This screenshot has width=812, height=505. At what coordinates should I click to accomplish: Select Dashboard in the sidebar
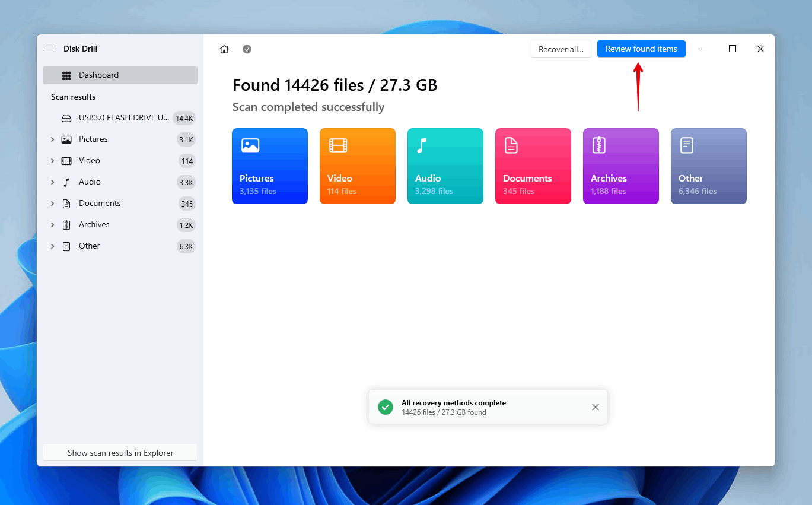click(120, 75)
